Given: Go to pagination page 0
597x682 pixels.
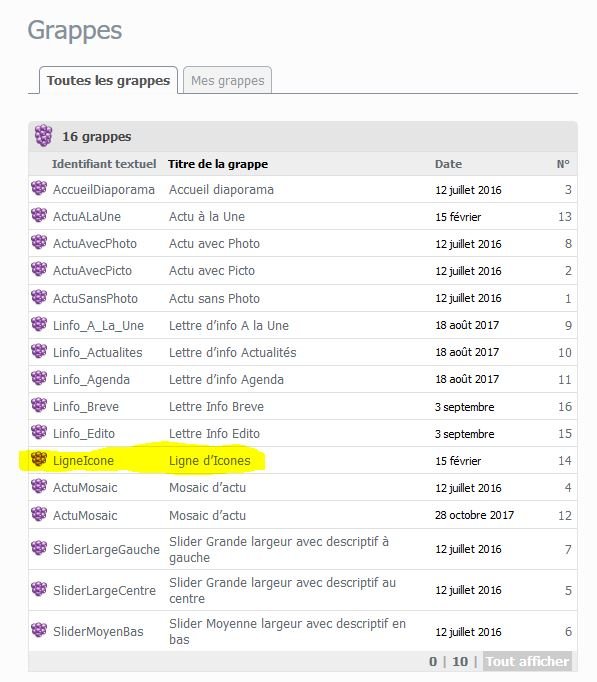Looking at the screenshot, I should coord(433,662).
